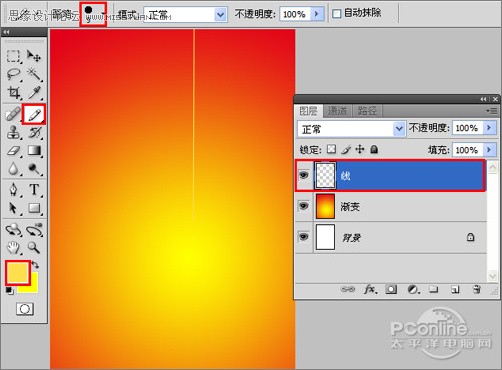Choose the Gradient tool
This screenshot has height=370, width=502.
click(34, 151)
